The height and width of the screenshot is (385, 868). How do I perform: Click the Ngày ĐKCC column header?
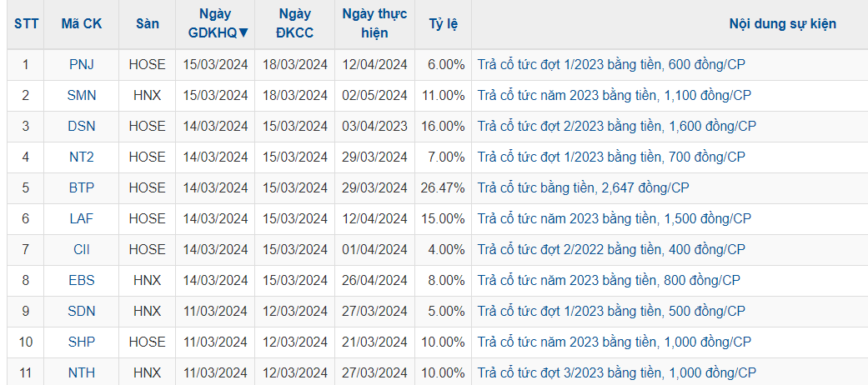pos(295,23)
